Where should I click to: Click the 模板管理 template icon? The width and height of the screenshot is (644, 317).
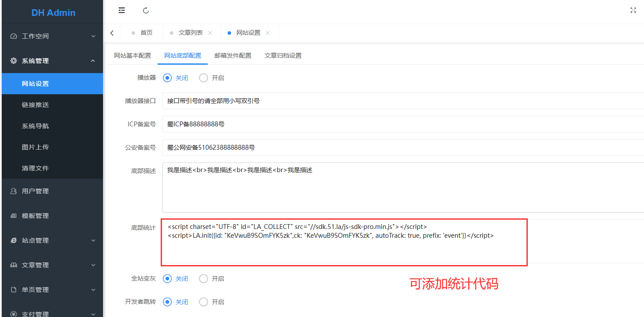click(14, 216)
